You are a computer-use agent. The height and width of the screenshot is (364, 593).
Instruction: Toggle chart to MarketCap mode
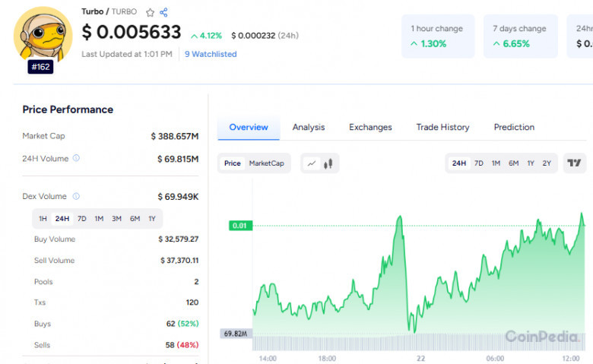(x=266, y=163)
